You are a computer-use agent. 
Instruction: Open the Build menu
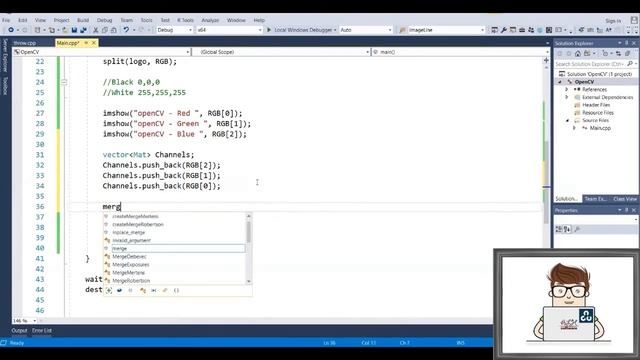point(83,20)
